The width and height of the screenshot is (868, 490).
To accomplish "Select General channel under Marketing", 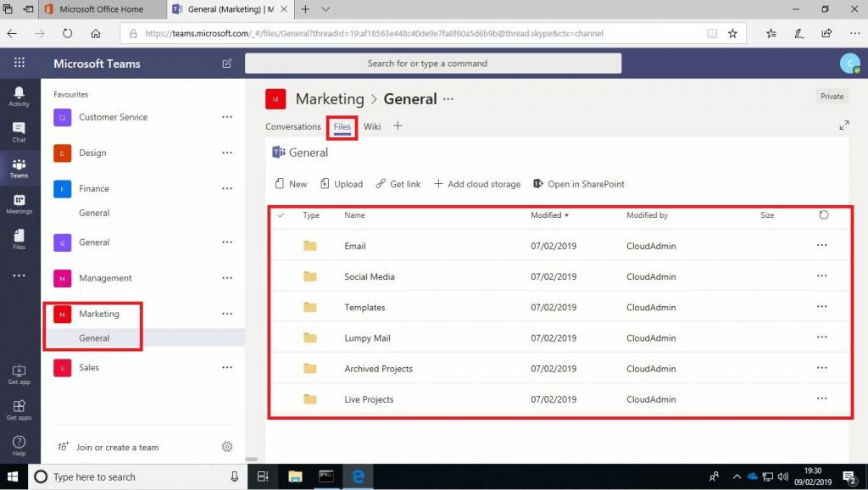I will click(x=94, y=337).
